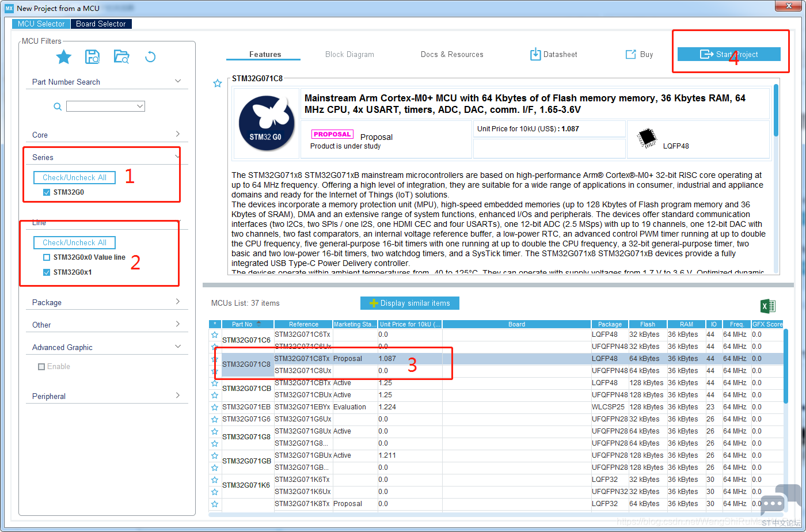Click the STM32 G0 butterfly logo
This screenshot has height=532, width=806.
point(266,124)
